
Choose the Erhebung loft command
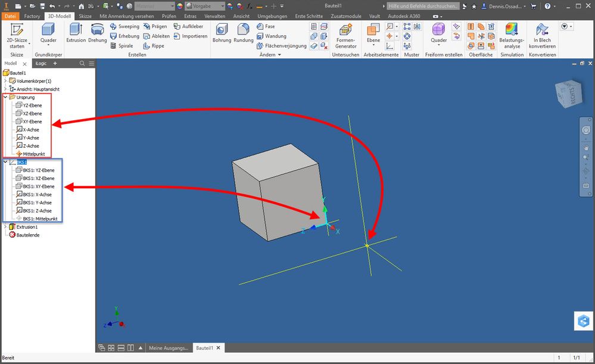pos(124,36)
